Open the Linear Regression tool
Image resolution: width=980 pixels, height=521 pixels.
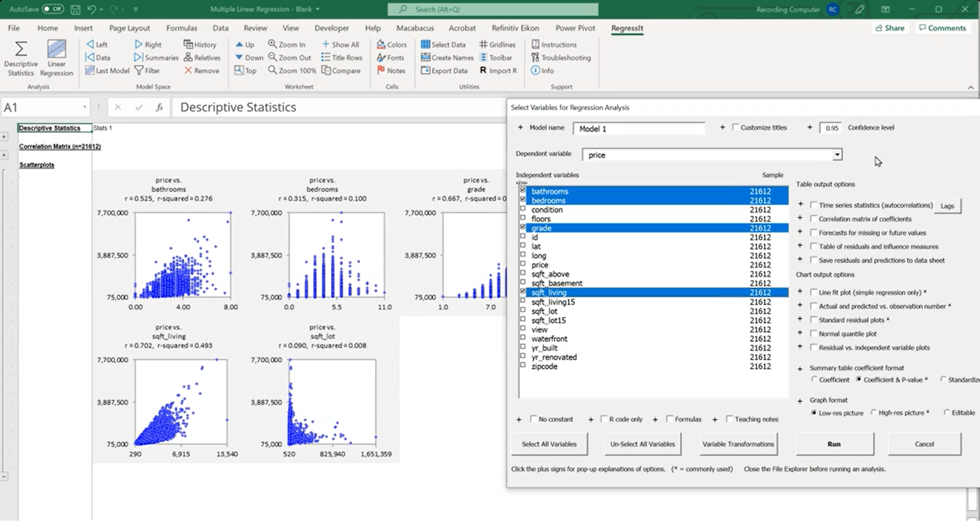[56, 57]
